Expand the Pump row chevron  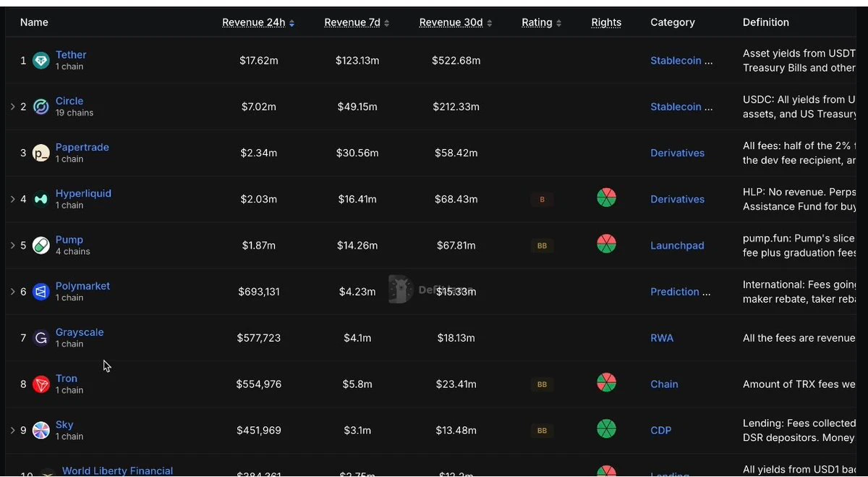pos(12,245)
